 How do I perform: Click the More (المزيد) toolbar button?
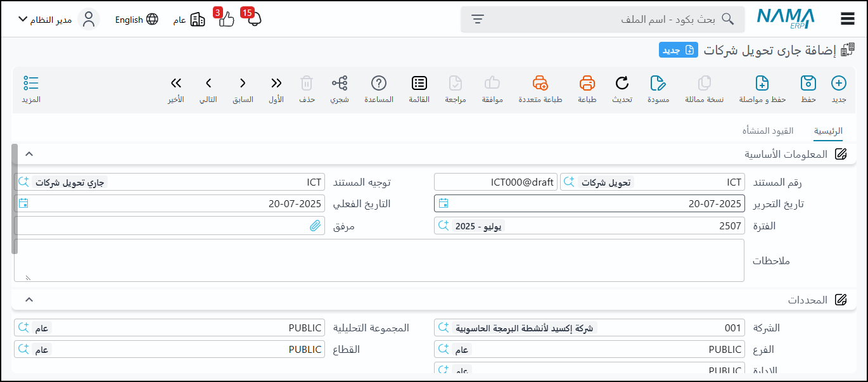31,89
